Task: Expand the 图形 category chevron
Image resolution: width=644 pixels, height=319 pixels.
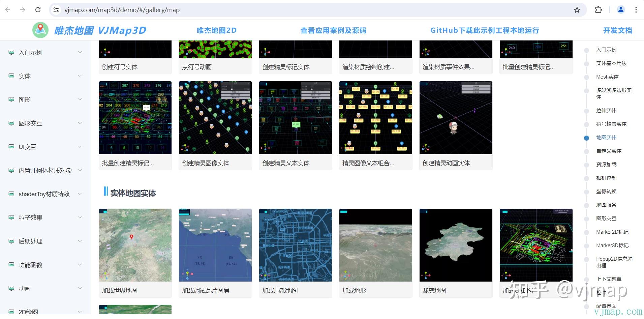Action: click(x=80, y=99)
